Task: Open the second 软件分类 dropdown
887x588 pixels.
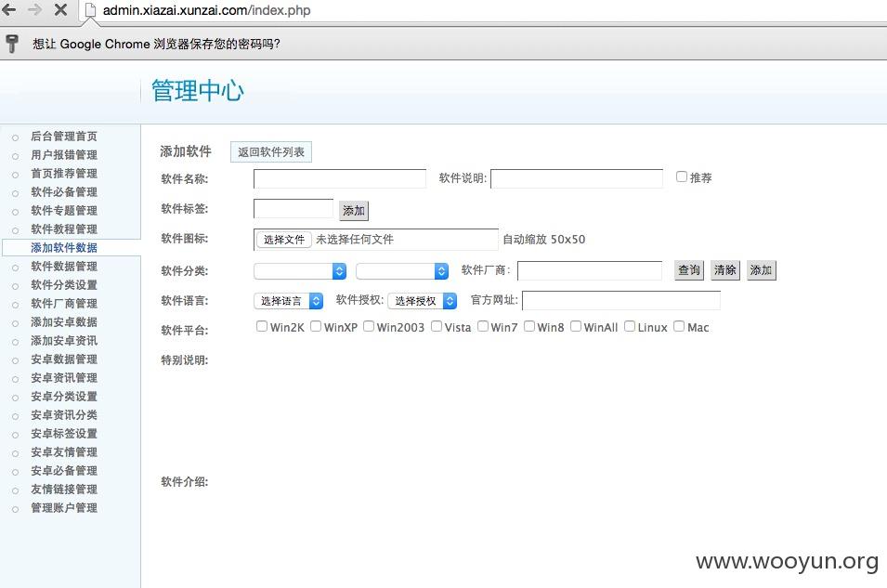Action: (x=402, y=271)
